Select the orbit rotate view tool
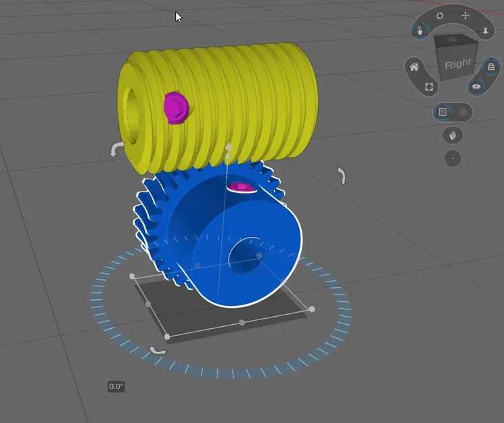Screen dimensions: 504x423 pyautogui.click(x=440, y=16)
